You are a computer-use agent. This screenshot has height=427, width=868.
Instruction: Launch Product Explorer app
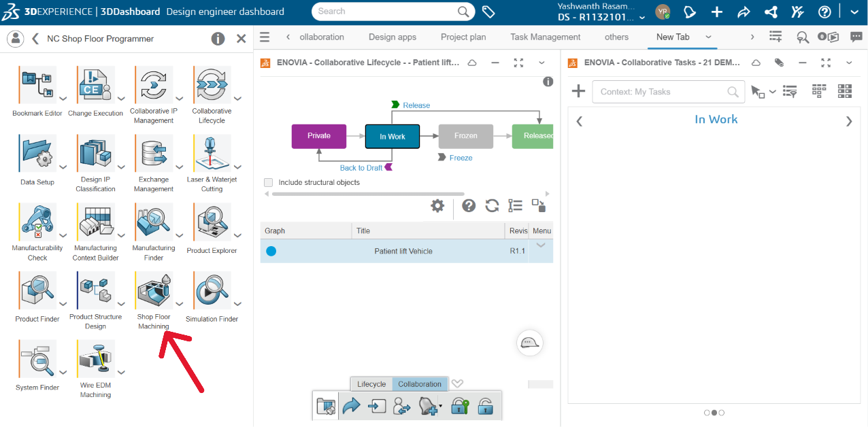[212, 222]
